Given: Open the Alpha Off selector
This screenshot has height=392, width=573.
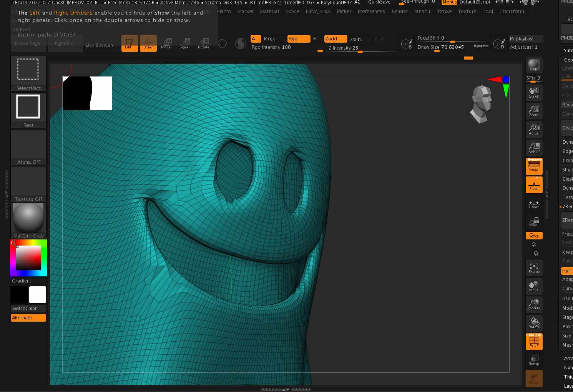Looking at the screenshot, I should point(28,147).
